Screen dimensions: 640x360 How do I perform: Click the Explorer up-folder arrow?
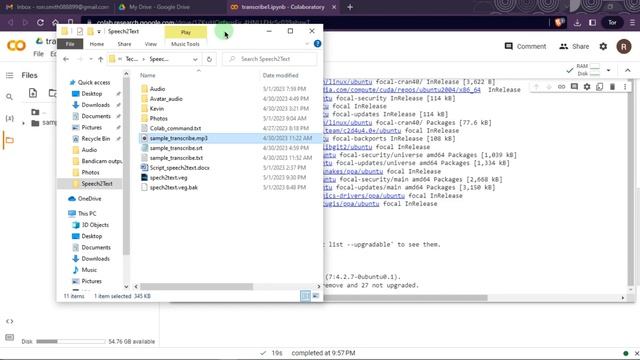click(x=100, y=59)
